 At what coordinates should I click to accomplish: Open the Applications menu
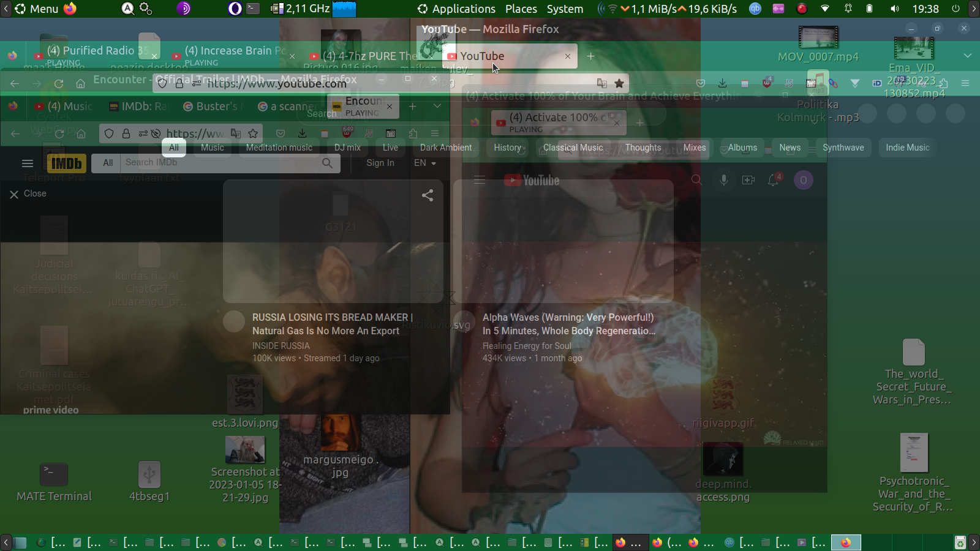pyautogui.click(x=456, y=9)
